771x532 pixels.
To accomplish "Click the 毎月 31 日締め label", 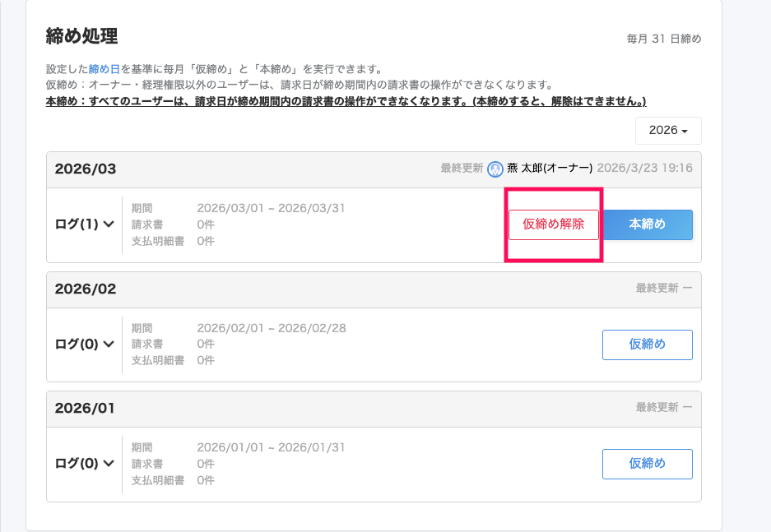I will pyautogui.click(x=664, y=39).
